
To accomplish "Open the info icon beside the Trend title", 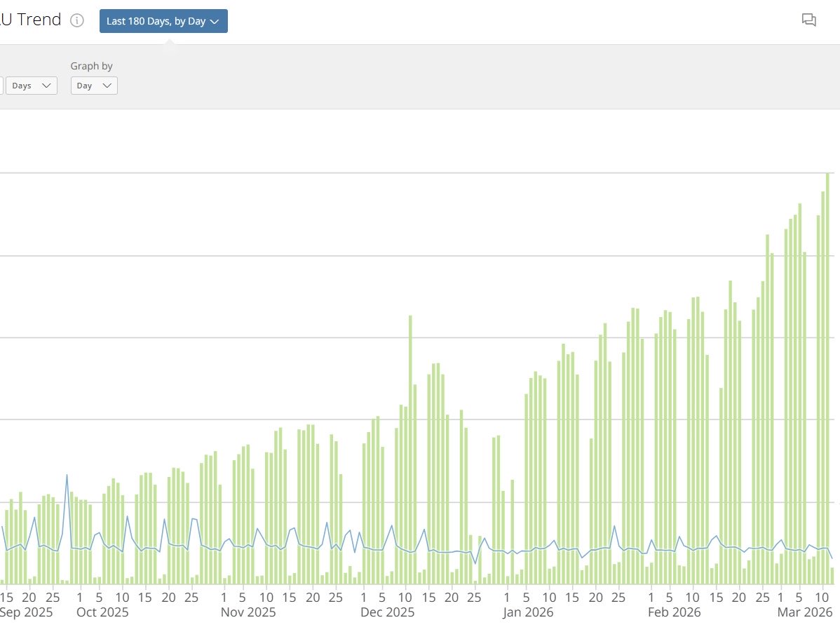I will [77, 21].
